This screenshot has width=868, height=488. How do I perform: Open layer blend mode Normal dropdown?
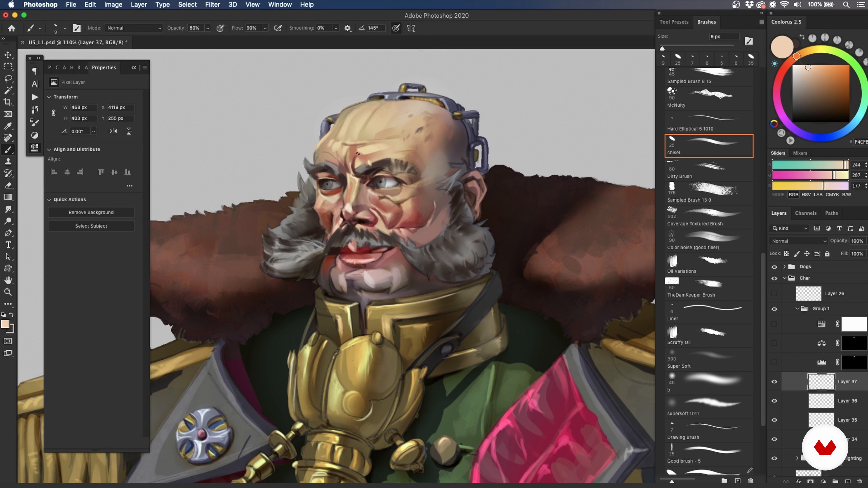tap(799, 241)
